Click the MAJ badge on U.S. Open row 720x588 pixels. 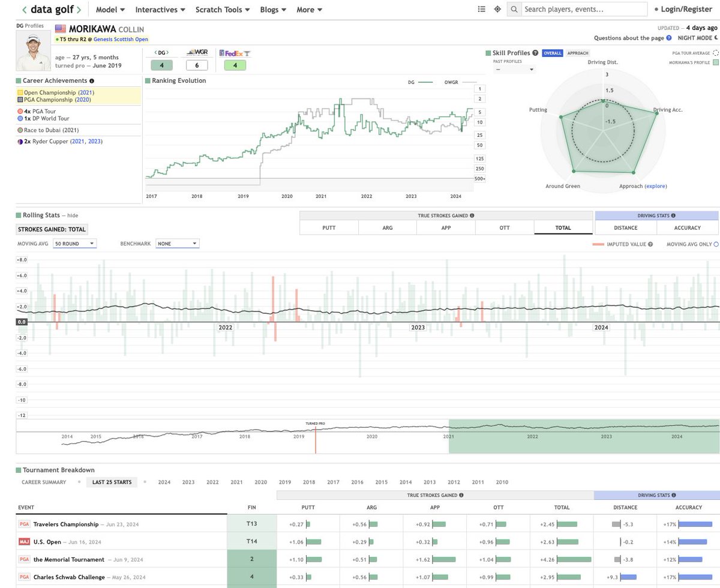tap(25, 542)
